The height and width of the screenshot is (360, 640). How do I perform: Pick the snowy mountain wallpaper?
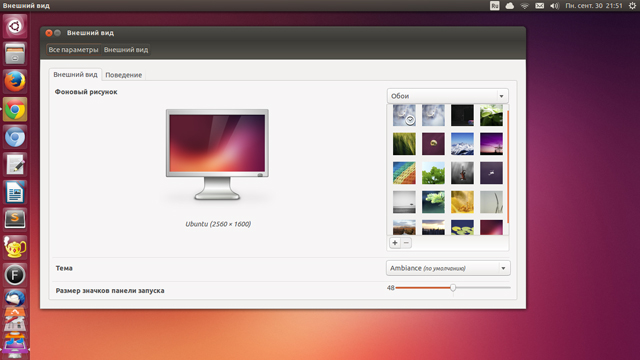(x=462, y=144)
